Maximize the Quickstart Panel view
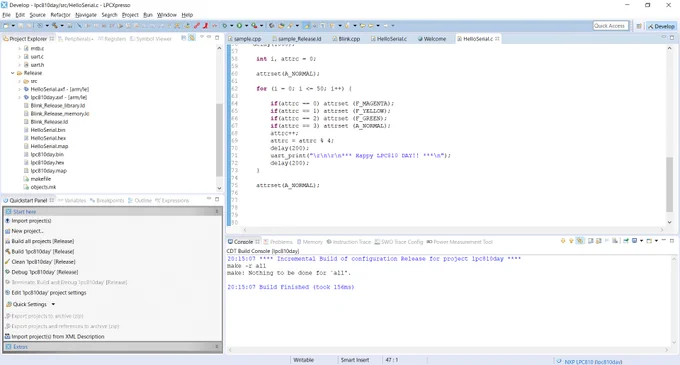 217,199
